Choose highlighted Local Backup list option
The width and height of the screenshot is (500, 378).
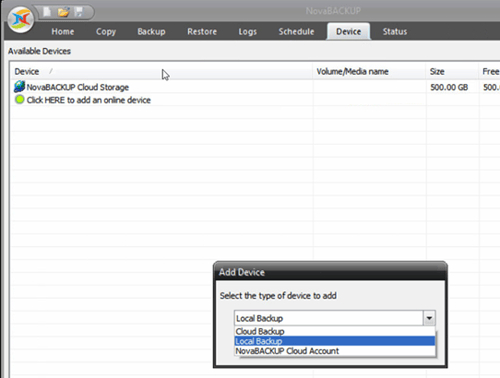[335, 341]
